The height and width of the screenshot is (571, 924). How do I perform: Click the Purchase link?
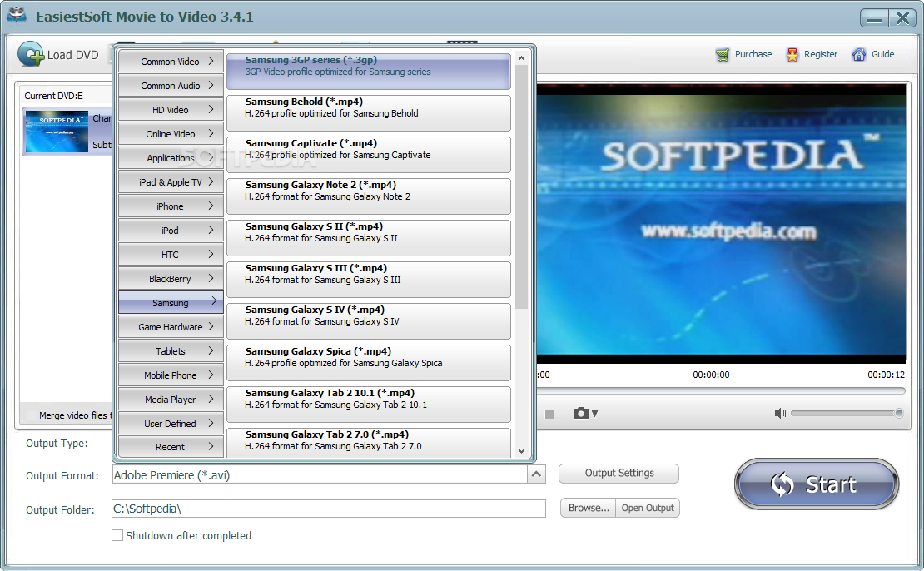753,54
